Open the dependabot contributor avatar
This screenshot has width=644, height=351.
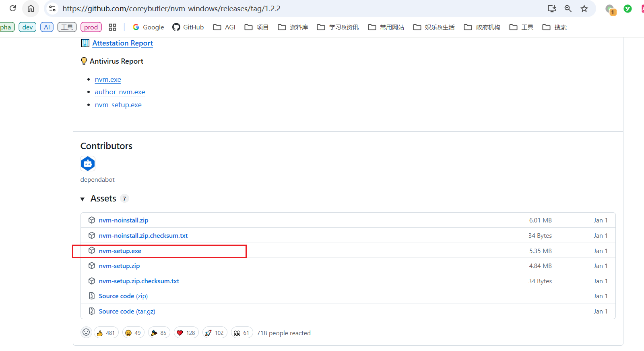pyautogui.click(x=88, y=164)
